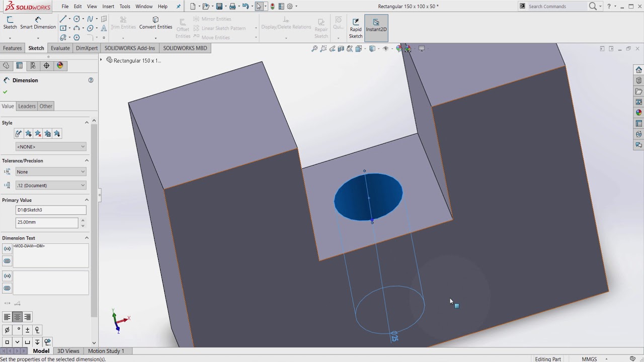Left-justify the dimension text
The width and height of the screenshot is (644, 362).
coord(7,317)
